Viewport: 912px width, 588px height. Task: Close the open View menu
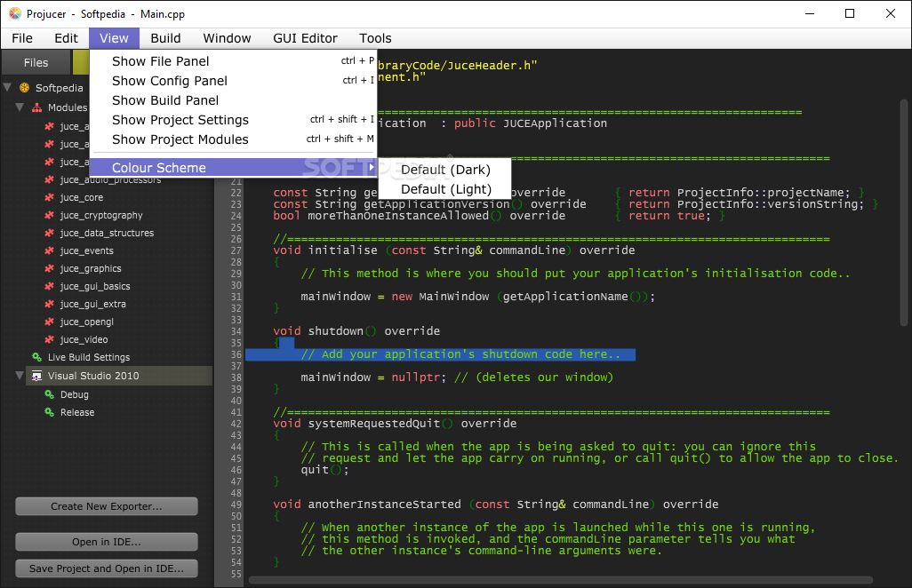pos(114,38)
